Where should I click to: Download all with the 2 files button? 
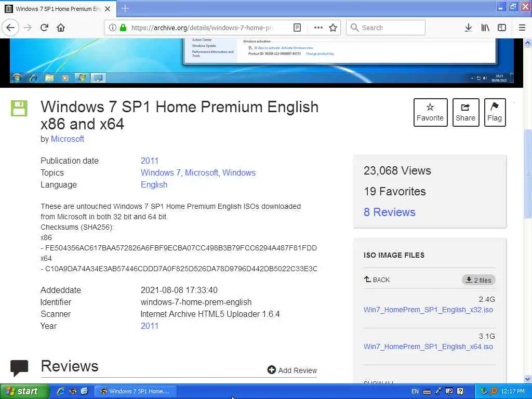tap(478, 280)
